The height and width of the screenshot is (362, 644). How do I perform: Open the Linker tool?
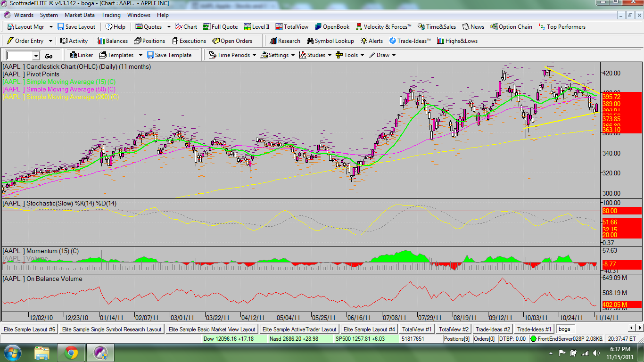click(x=81, y=55)
